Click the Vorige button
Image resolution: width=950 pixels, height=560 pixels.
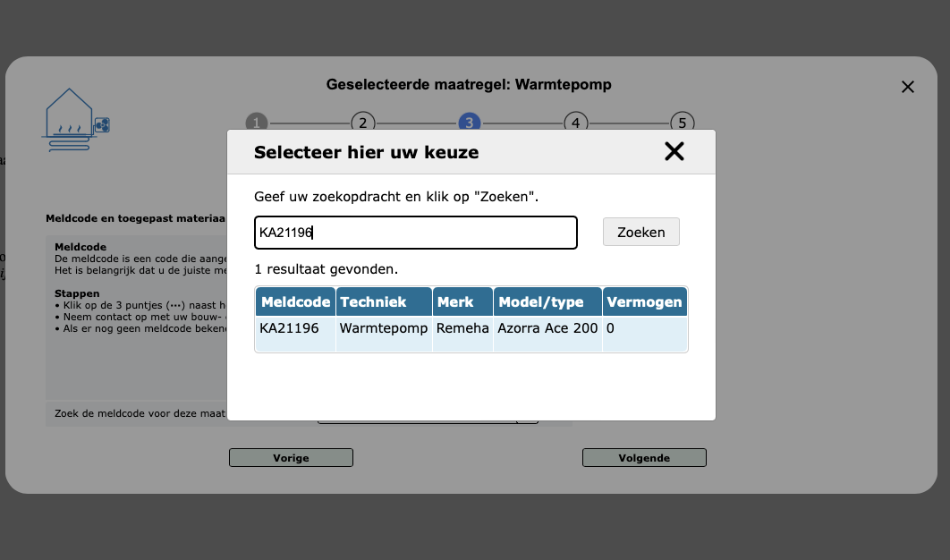click(x=291, y=457)
